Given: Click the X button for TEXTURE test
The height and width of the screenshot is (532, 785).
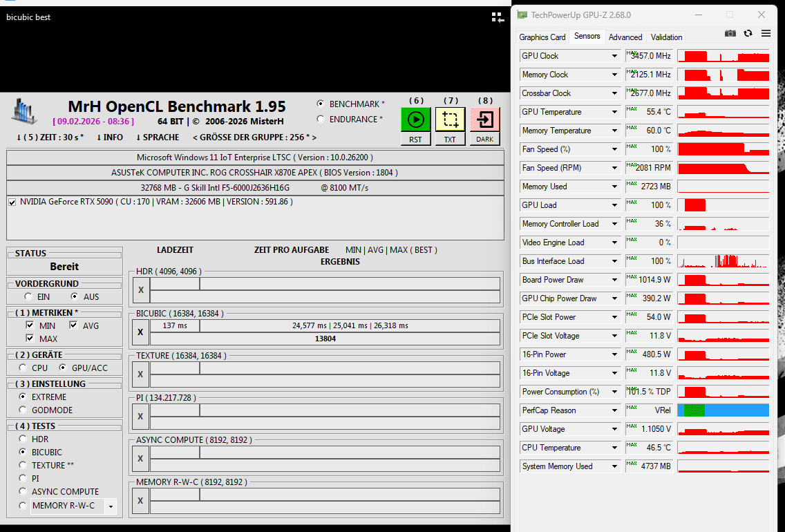Looking at the screenshot, I should 141,374.
